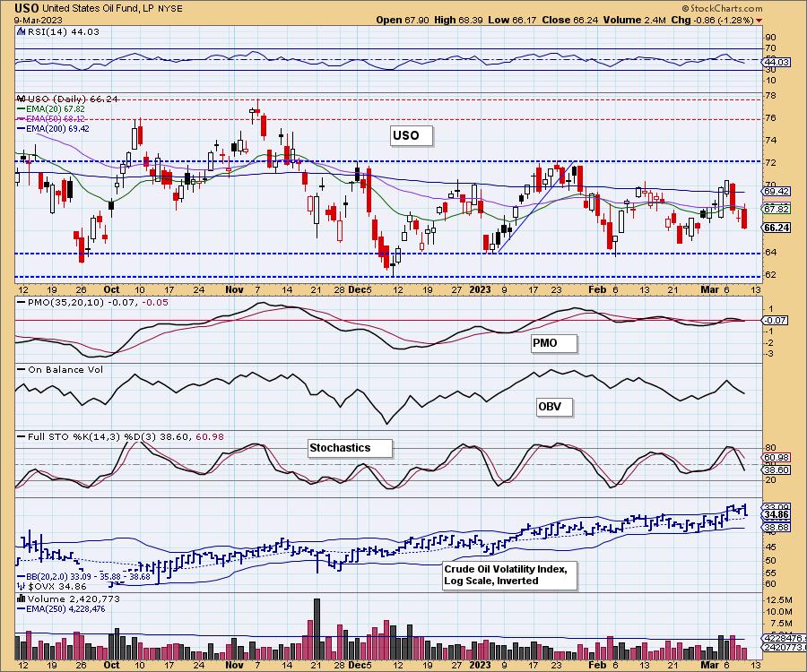Click the tallest volume bar in late November
The width and height of the screenshot is (807, 672).
[x=317, y=629]
